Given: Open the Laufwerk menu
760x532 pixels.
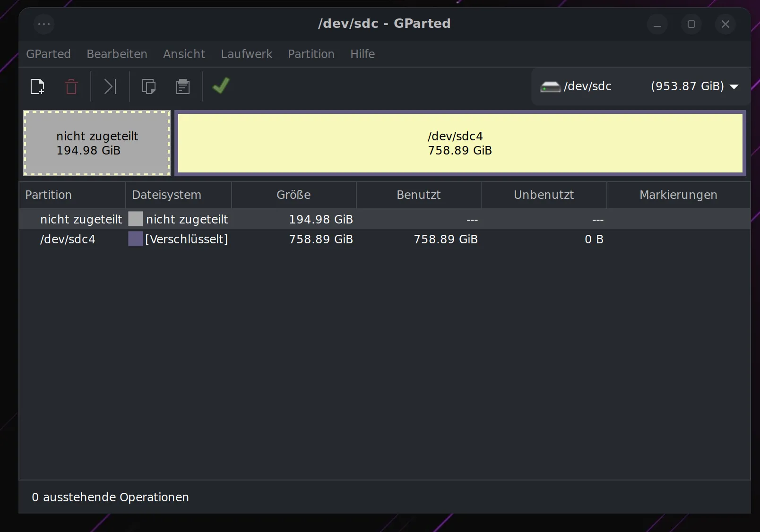Looking at the screenshot, I should point(246,54).
